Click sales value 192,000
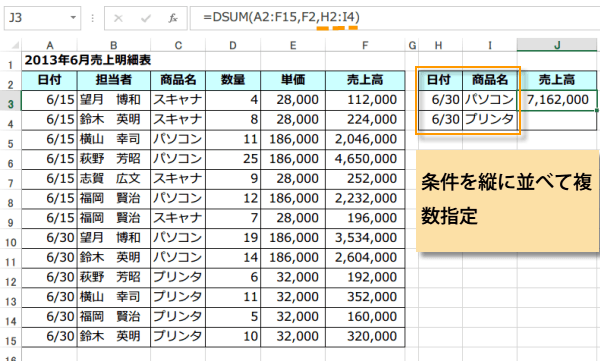Image resolution: width=600 pixels, height=361 pixels. pyautogui.click(x=365, y=278)
